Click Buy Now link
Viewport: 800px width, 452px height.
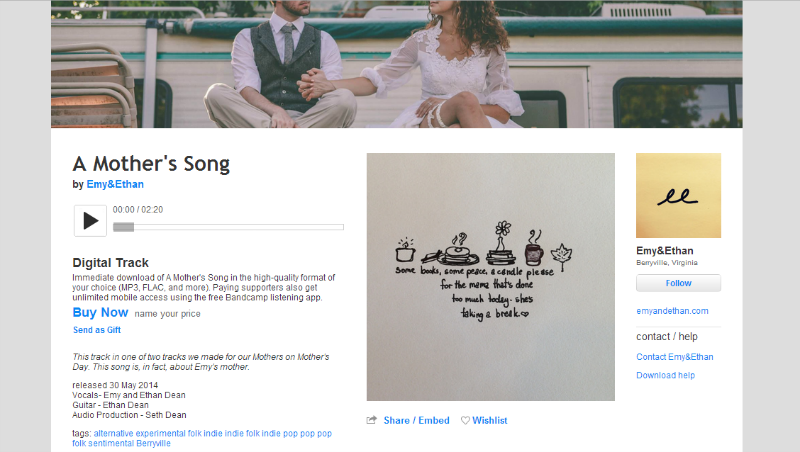click(x=100, y=313)
